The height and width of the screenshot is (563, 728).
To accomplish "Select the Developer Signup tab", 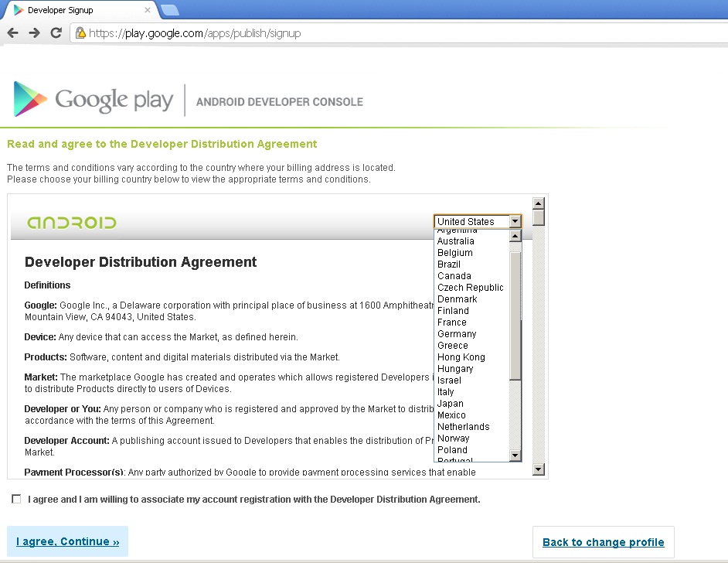I will click(81, 10).
